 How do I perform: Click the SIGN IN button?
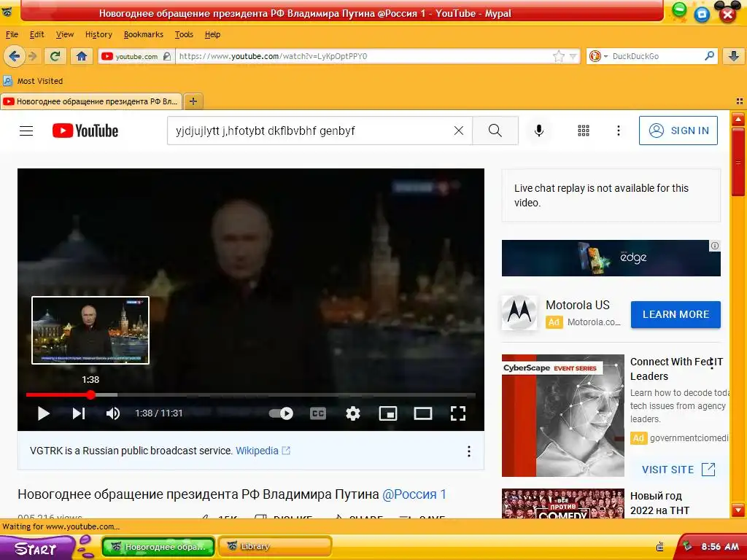tap(678, 131)
